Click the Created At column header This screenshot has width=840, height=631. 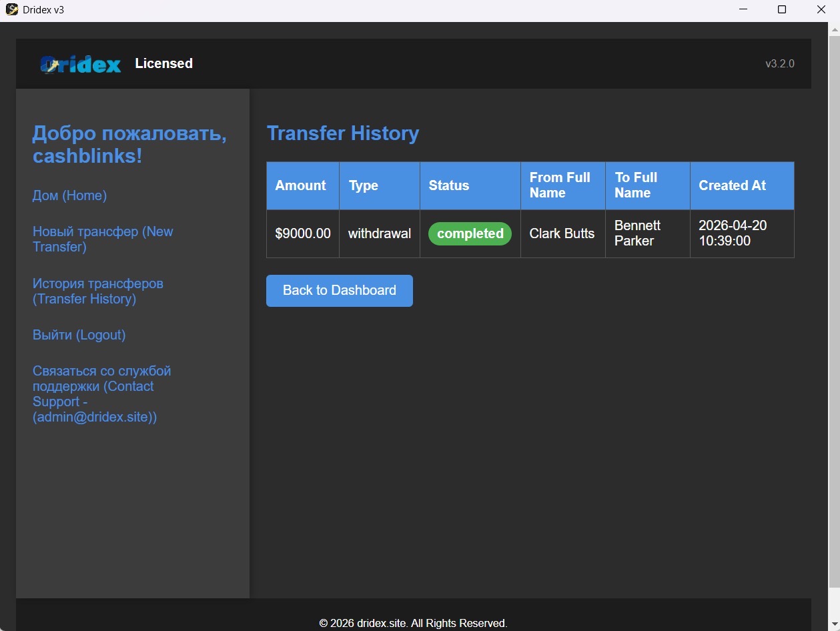[x=731, y=185]
